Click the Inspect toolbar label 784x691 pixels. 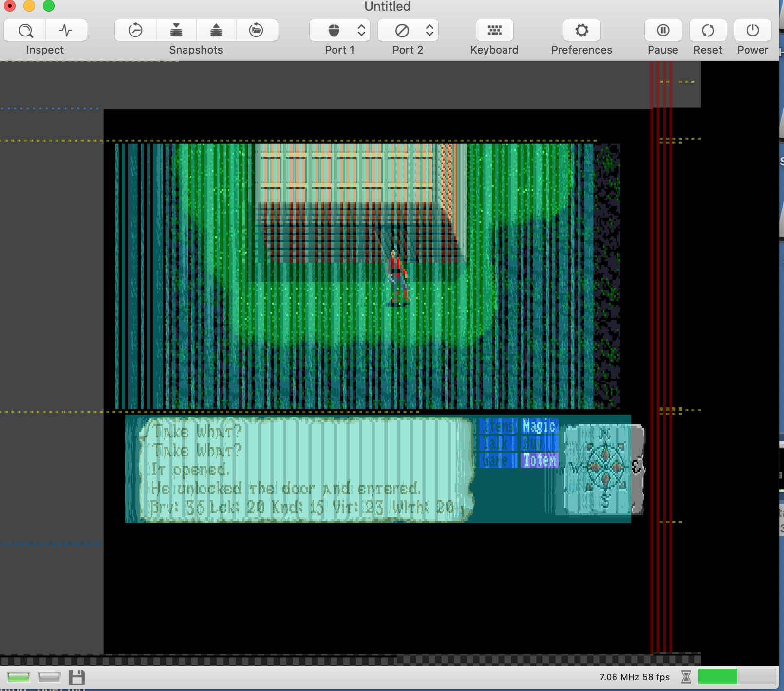click(x=45, y=50)
